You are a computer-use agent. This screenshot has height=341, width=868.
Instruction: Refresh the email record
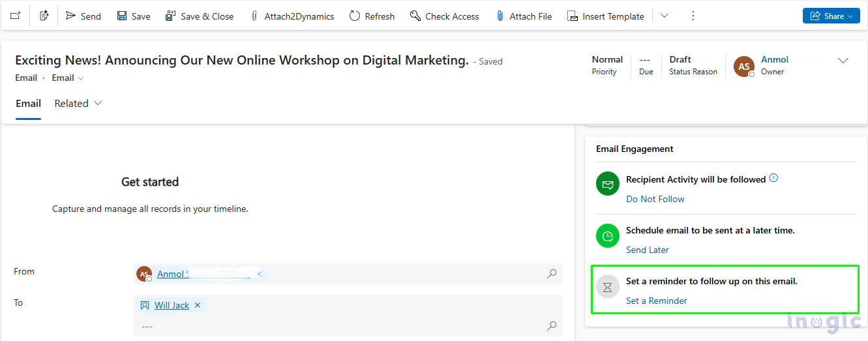pos(372,16)
